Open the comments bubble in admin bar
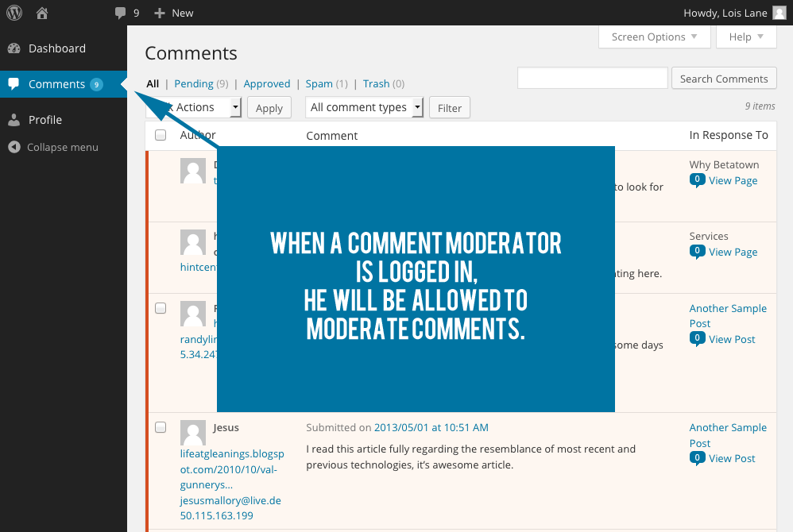Image resolution: width=793 pixels, height=532 pixels. click(x=120, y=13)
